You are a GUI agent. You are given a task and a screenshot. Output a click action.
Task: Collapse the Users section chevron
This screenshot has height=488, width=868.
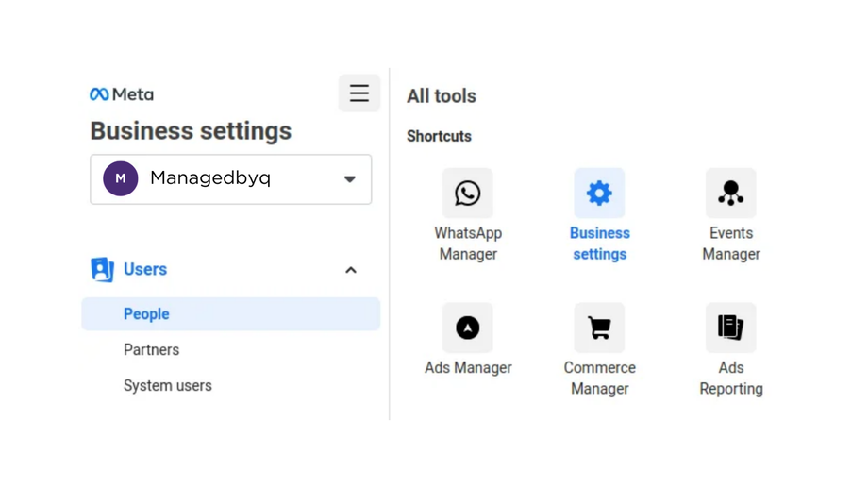pos(351,270)
